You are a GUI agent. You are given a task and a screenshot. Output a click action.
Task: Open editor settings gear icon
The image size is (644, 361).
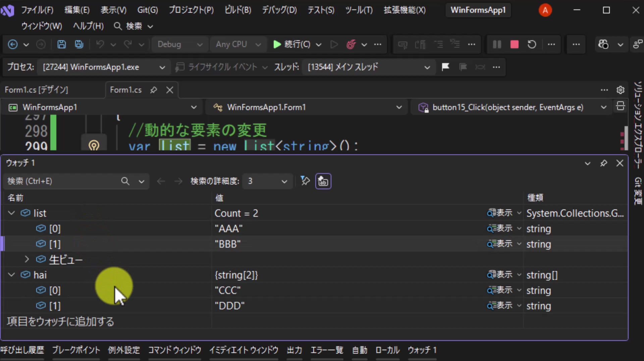pos(620,90)
